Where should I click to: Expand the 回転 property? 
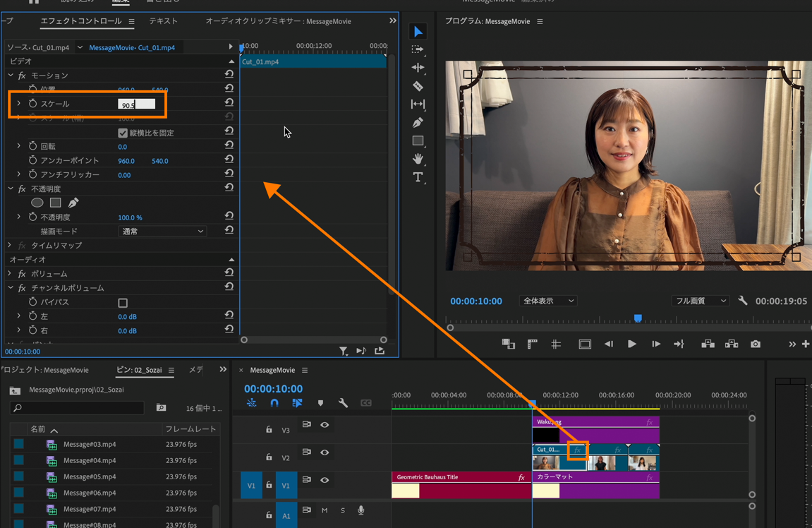[x=19, y=146]
